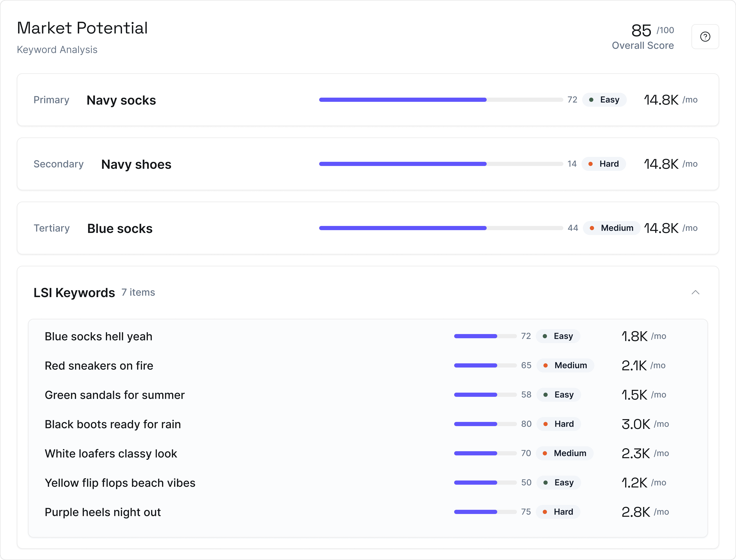Click the Medium badge for Blue socks
The width and height of the screenshot is (736, 560).
pyautogui.click(x=612, y=228)
